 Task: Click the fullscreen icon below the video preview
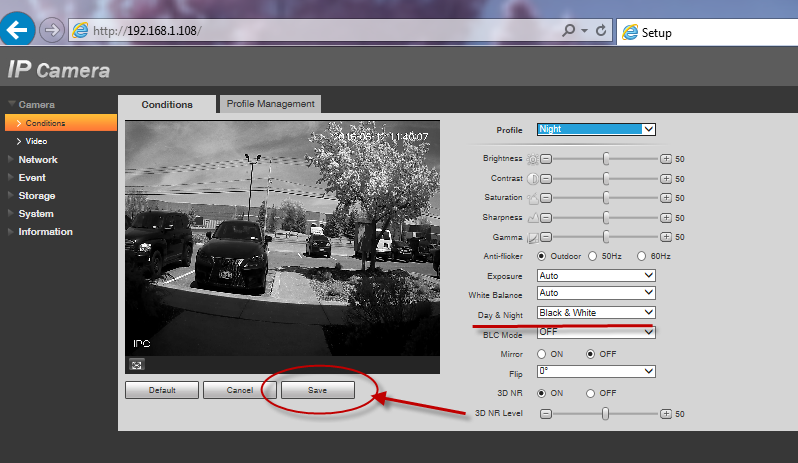tap(135, 364)
